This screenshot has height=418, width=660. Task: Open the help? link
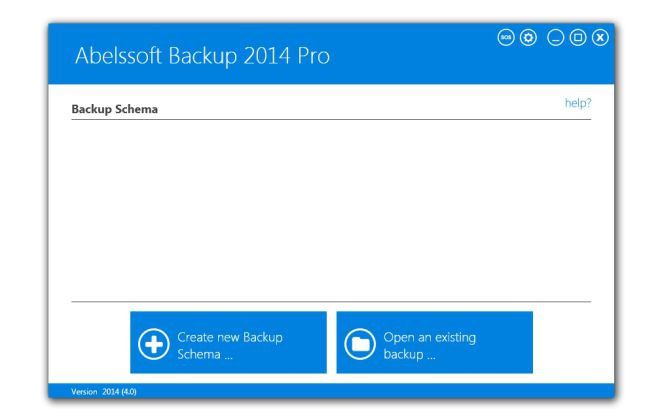tap(578, 103)
